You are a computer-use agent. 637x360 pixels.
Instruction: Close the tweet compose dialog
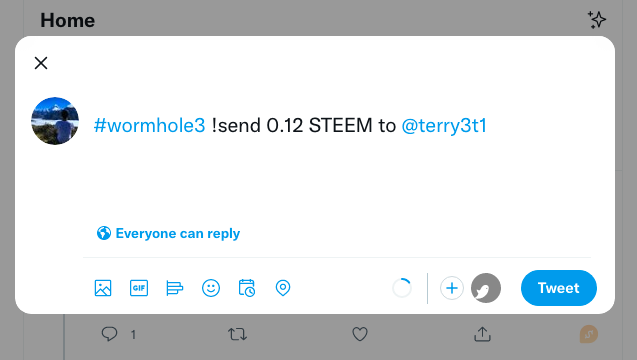coord(41,63)
